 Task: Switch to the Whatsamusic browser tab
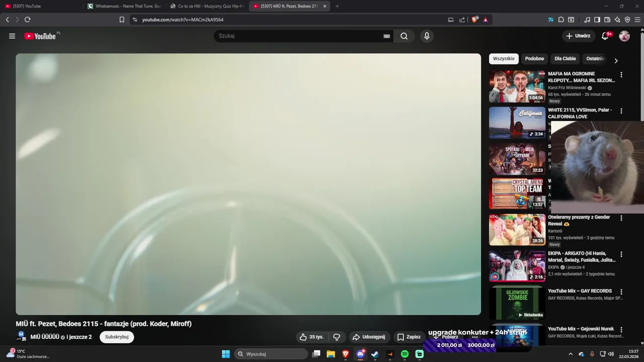[124, 6]
